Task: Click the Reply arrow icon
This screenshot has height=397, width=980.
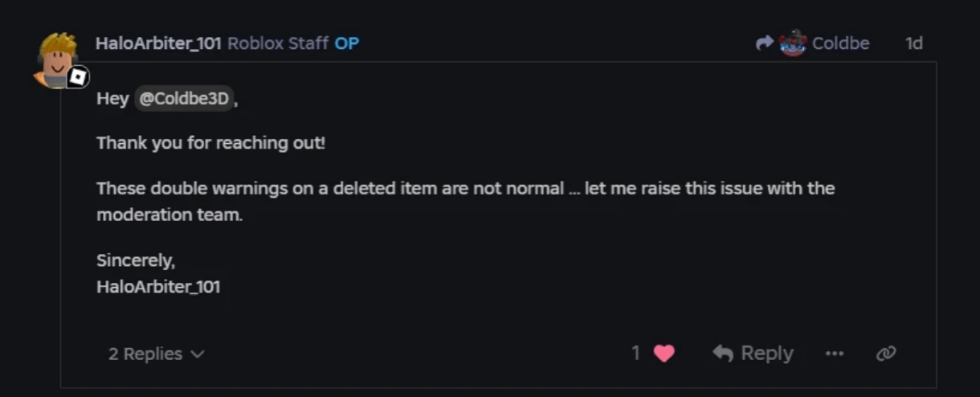Action: (723, 354)
